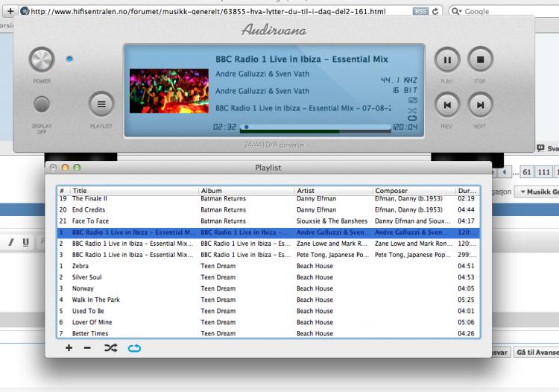This screenshot has height=392, width=559.
Task: Click 'Siouxsie & The Banshees' artist cell
Action: [x=332, y=221]
